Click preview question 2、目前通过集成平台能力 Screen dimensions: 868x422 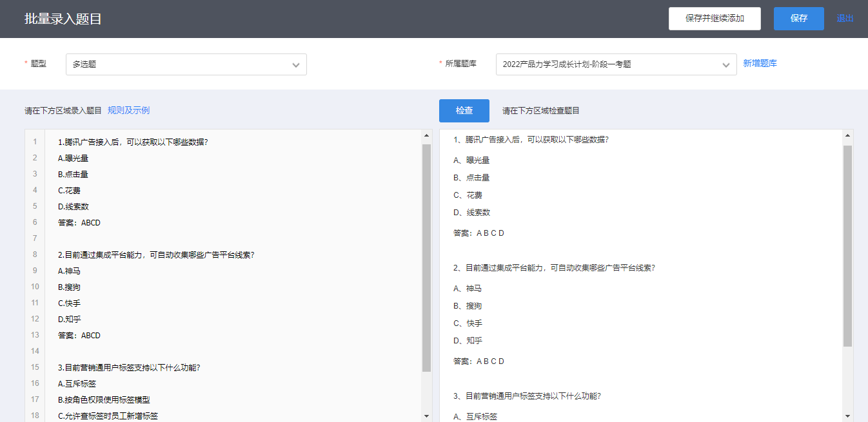554,267
